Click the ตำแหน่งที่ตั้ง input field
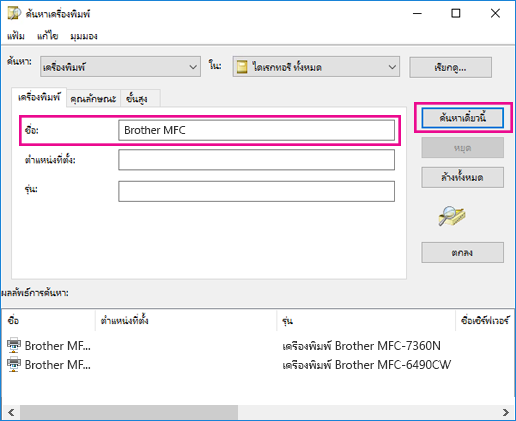Viewport: 516px width, 421px height. 256,160
